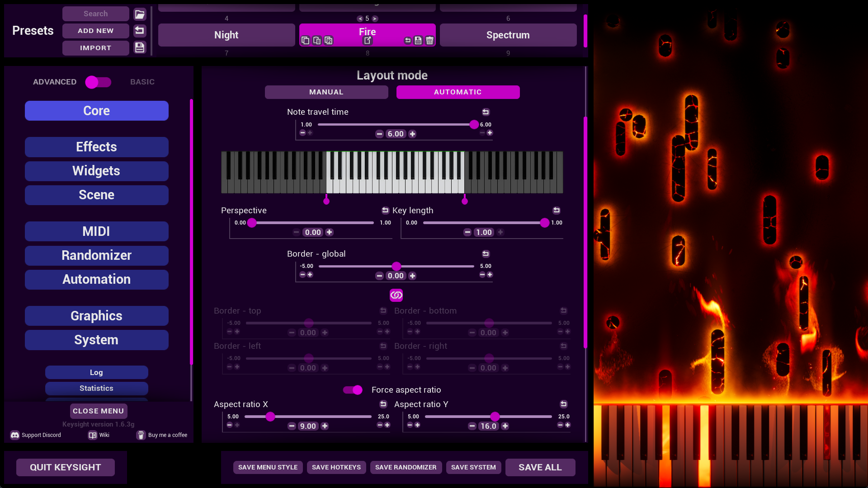This screenshot has width=868, height=488.
Task: Increase Aspect ratio Y value with plus
Action: 505,426
